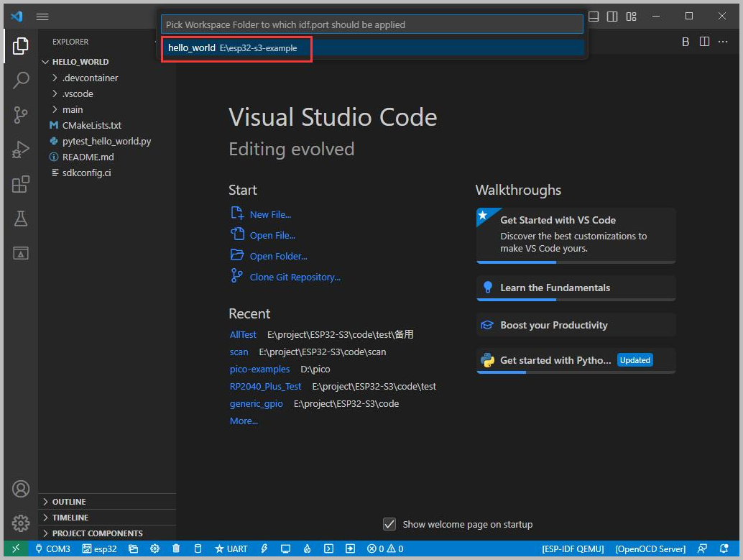Expand the OUTLINE section
Image resolution: width=743 pixels, height=560 pixels.
(x=69, y=502)
